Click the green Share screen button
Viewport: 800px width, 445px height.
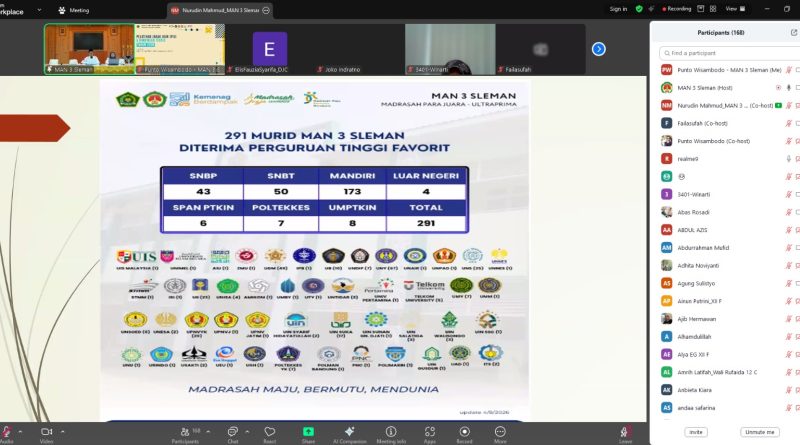(308, 432)
